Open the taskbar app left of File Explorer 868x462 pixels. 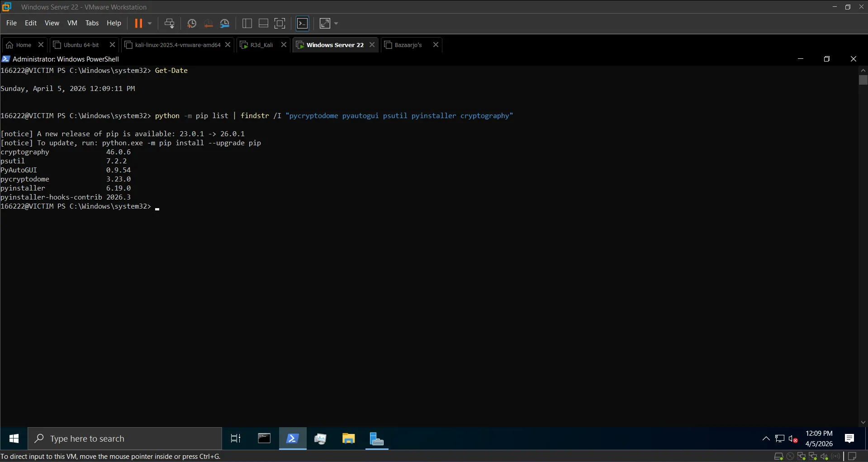click(x=320, y=438)
